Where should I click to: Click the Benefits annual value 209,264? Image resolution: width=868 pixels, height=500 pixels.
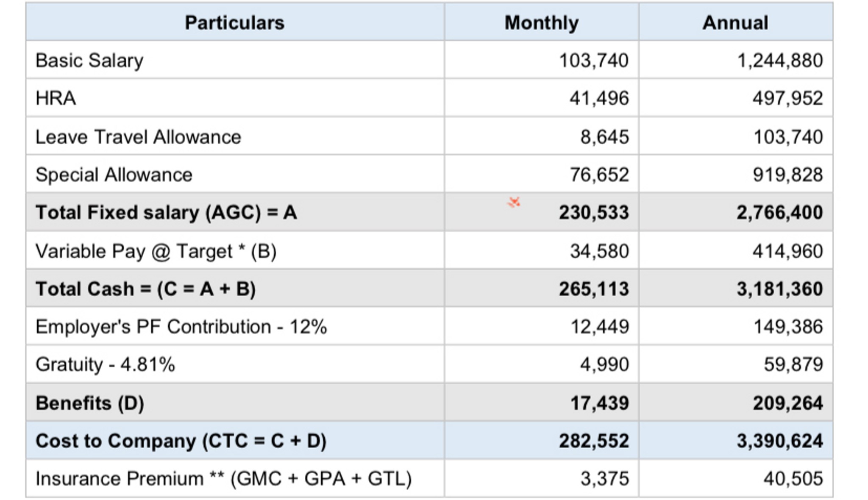pos(788,403)
